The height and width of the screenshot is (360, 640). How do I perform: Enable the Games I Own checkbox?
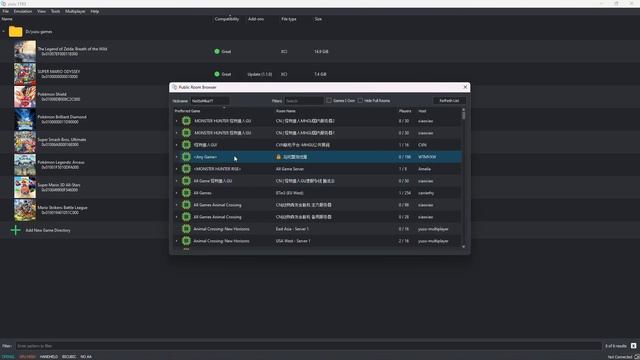point(329,100)
